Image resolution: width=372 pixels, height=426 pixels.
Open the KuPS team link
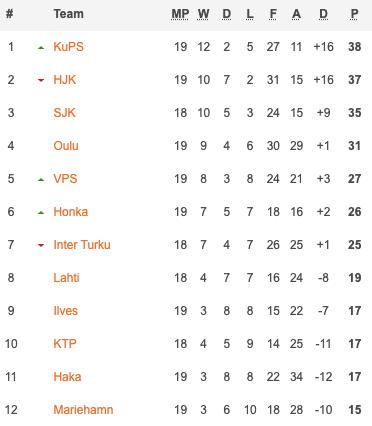pyautogui.click(x=68, y=47)
